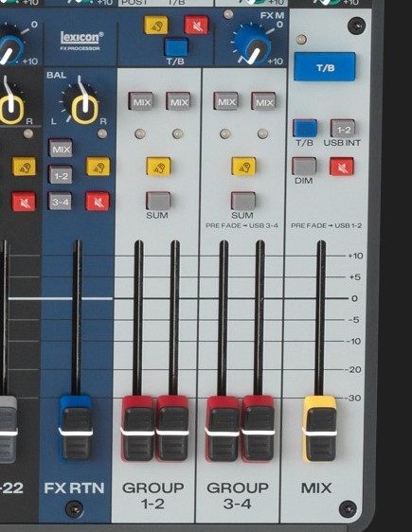Route FX RTN to MIX with its MIX button
The height and width of the screenshot is (532, 412).
click(x=61, y=148)
